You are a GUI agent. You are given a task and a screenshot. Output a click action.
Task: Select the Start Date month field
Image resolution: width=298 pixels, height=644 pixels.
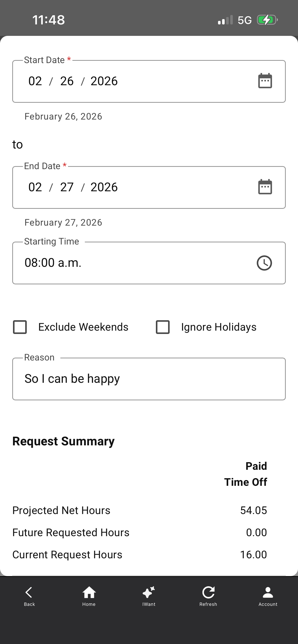click(35, 81)
